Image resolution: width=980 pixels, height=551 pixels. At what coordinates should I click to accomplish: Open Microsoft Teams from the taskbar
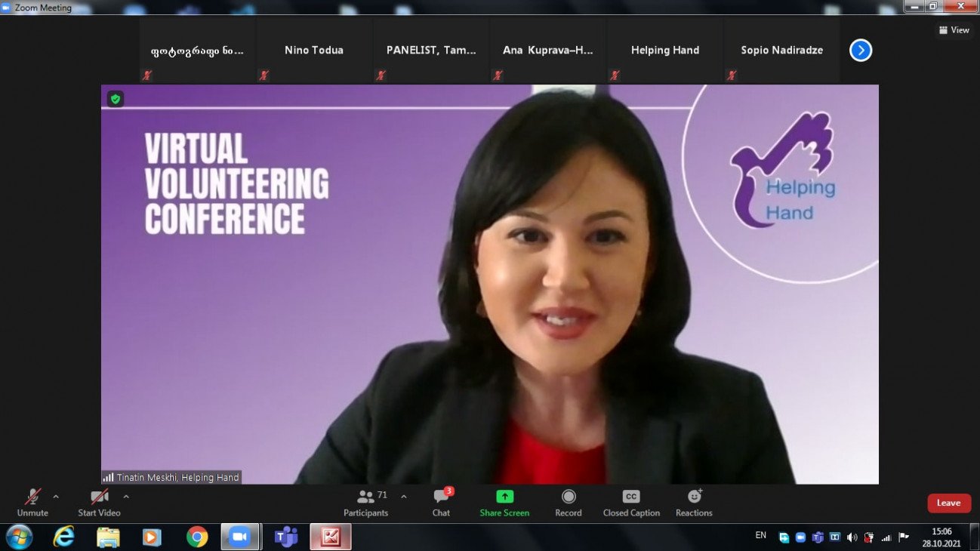[286, 537]
